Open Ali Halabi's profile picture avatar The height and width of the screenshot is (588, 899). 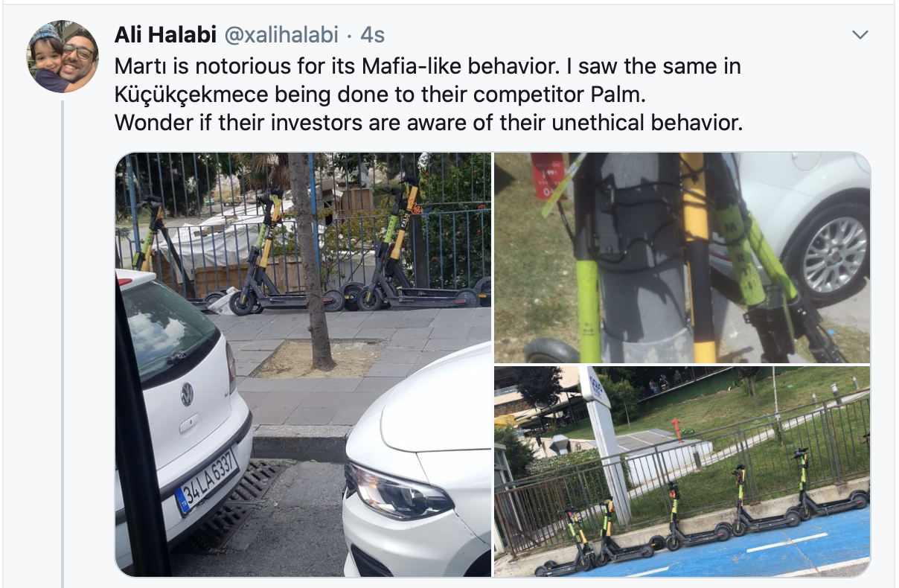coord(63,57)
